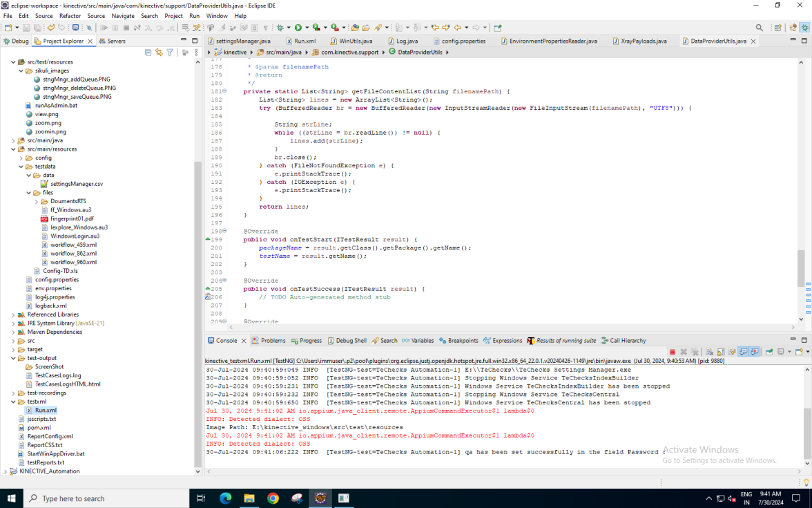Collapse the testdata folder
Viewport: 812px width, 508px height.
21,167
